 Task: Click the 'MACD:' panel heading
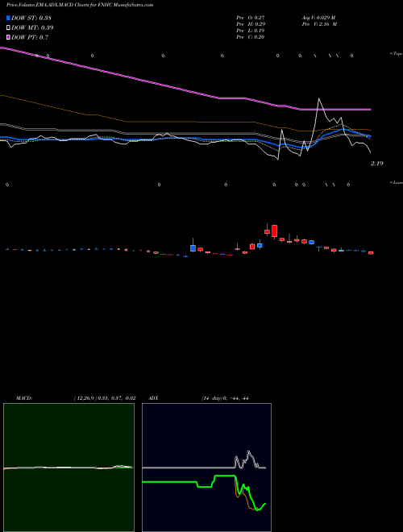(24, 398)
